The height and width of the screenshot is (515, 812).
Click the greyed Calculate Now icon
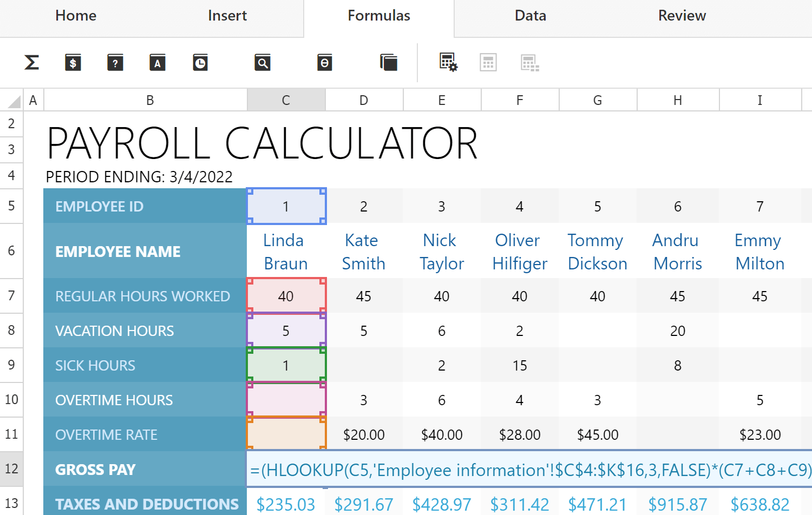point(488,63)
